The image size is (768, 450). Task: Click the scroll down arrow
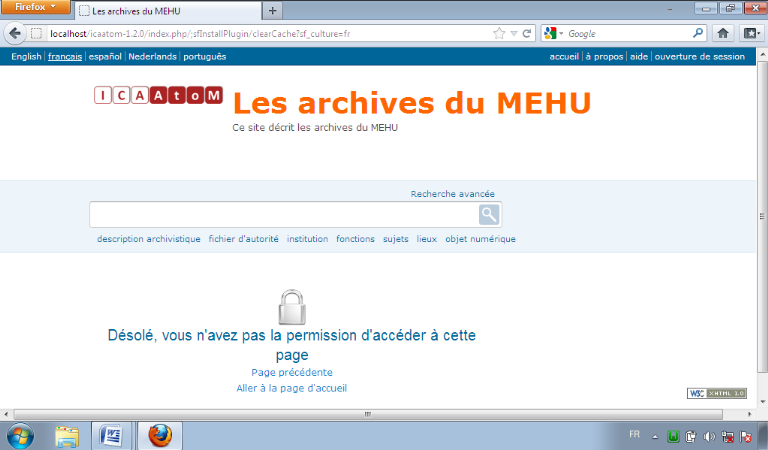tap(762, 402)
